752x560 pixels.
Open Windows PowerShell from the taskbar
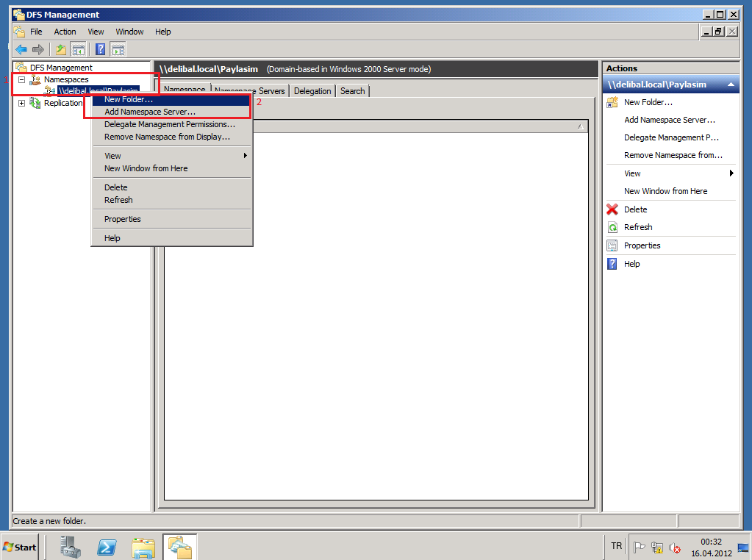[x=107, y=548]
